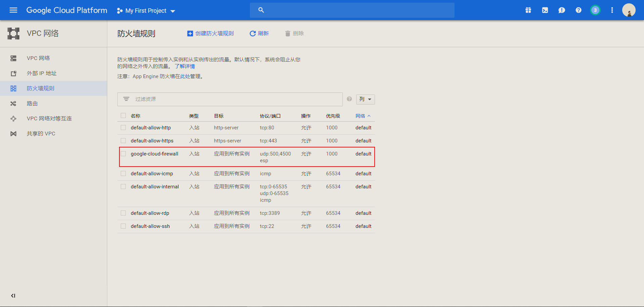The height and width of the screenshot is (307, 644).
Task: Check the default-allow-ssh row checkbox
Action: tap(123, 226)
